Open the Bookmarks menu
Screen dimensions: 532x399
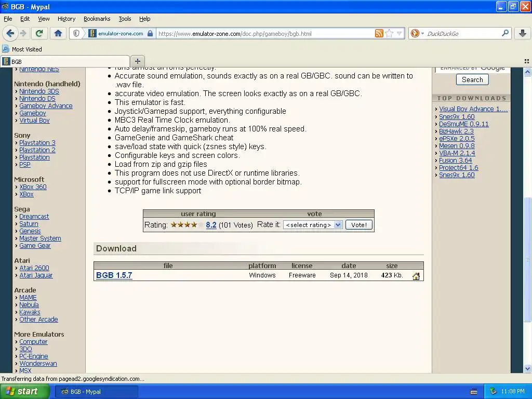coord(97,19)
